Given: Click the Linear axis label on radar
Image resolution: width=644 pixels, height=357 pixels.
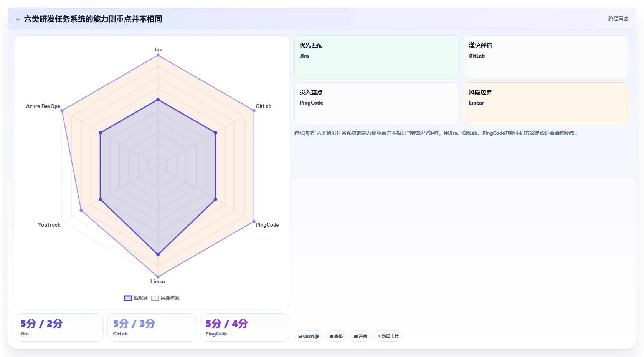Looking at the screenshot, I should (x=158, y=281).
